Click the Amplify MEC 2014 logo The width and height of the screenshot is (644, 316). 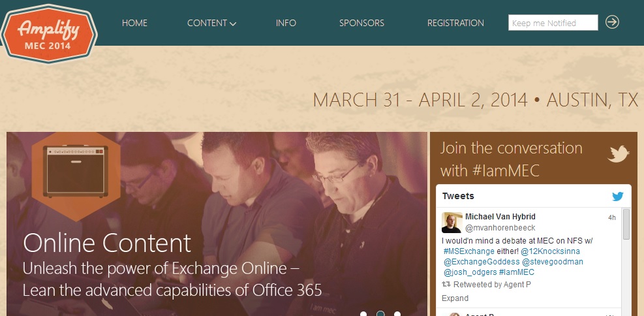click(49, 34)
